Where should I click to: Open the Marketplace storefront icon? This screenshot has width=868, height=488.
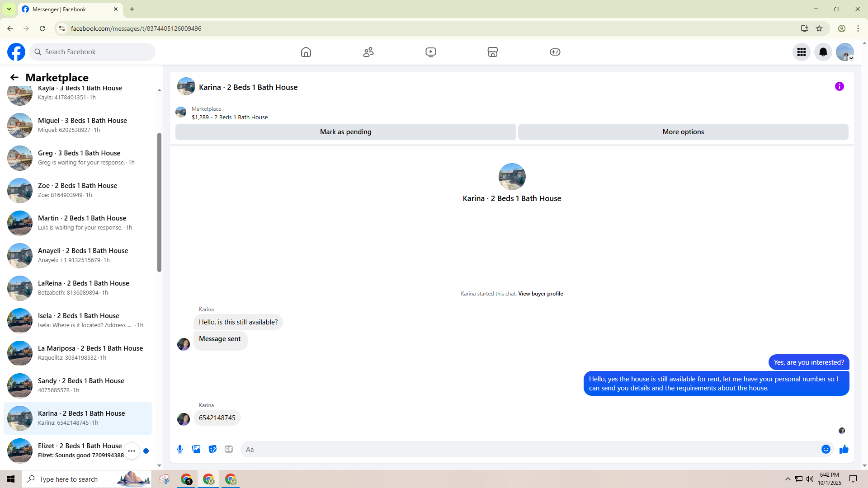point(493,52)
